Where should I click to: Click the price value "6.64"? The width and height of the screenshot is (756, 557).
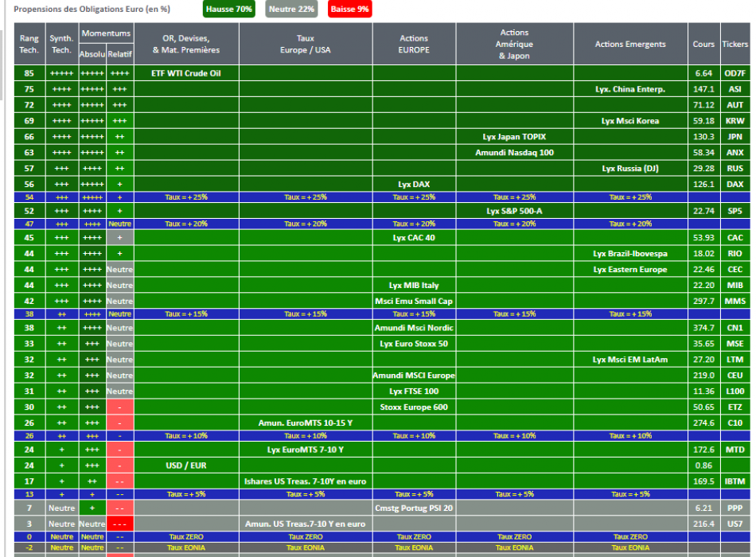(704, 73)
